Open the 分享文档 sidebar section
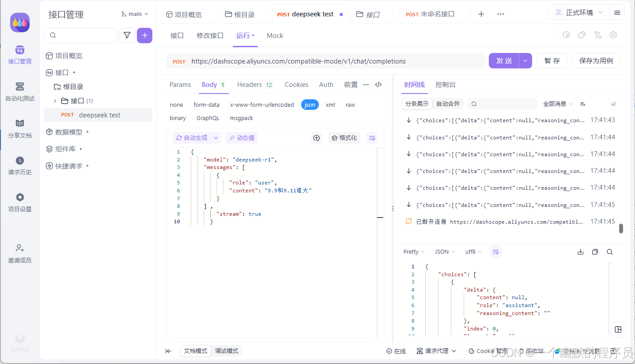The image size is (635, 364). point(20,129)
